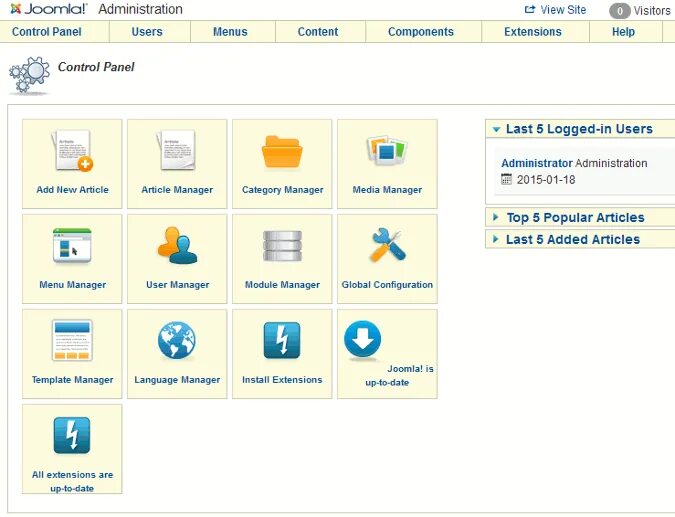Screen dimensions: 675x517
Task: Open the Components menu
Action: [421, 32]
